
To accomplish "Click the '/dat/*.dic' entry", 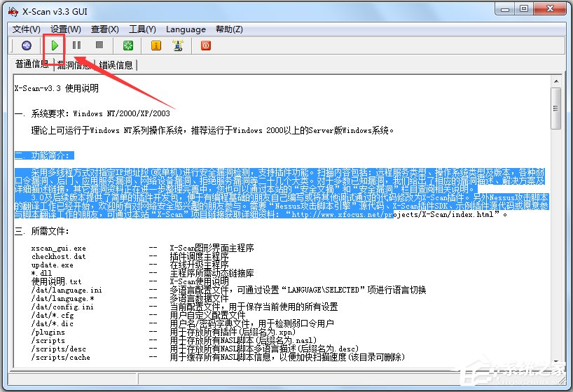I will (x=53, y=323).
